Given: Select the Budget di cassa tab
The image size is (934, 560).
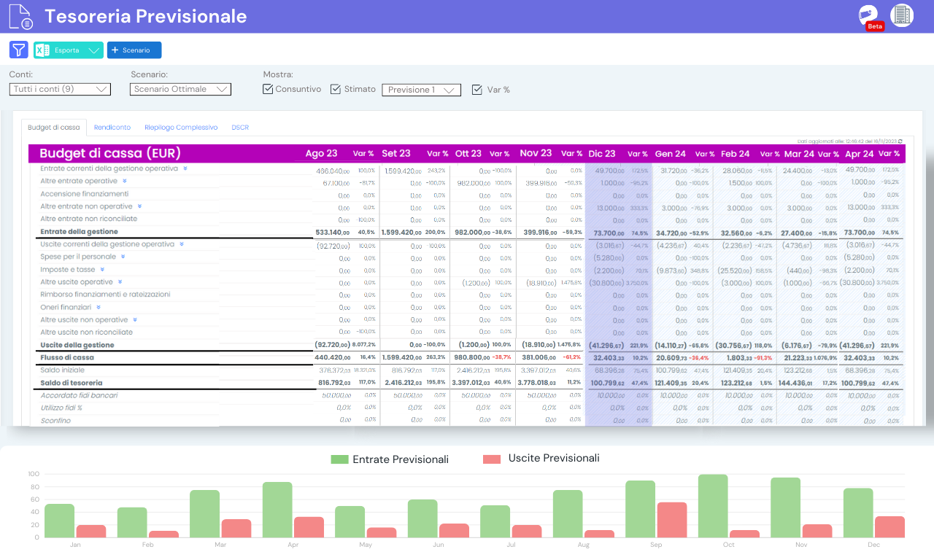Looking at the screenshot, I should 54,127.
